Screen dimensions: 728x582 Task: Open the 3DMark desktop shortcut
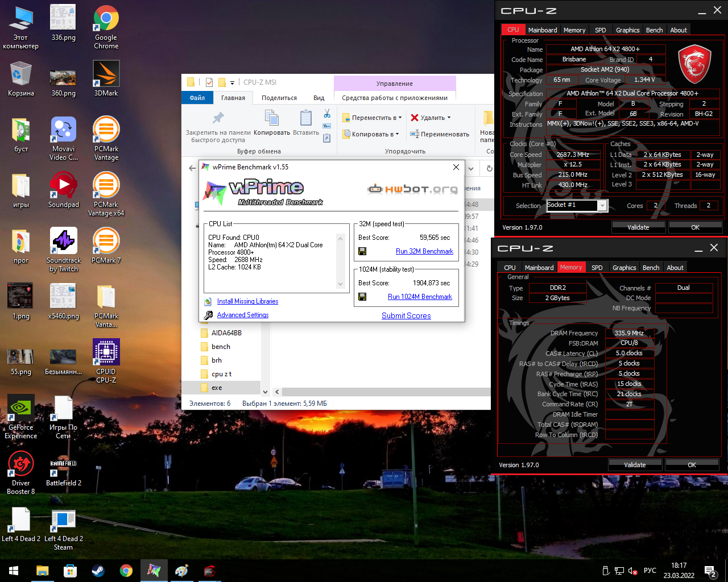point(106,78)
